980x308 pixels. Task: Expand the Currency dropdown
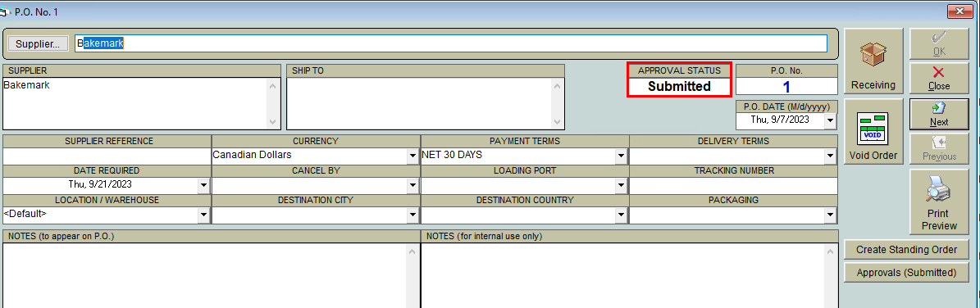coord(413,155)
